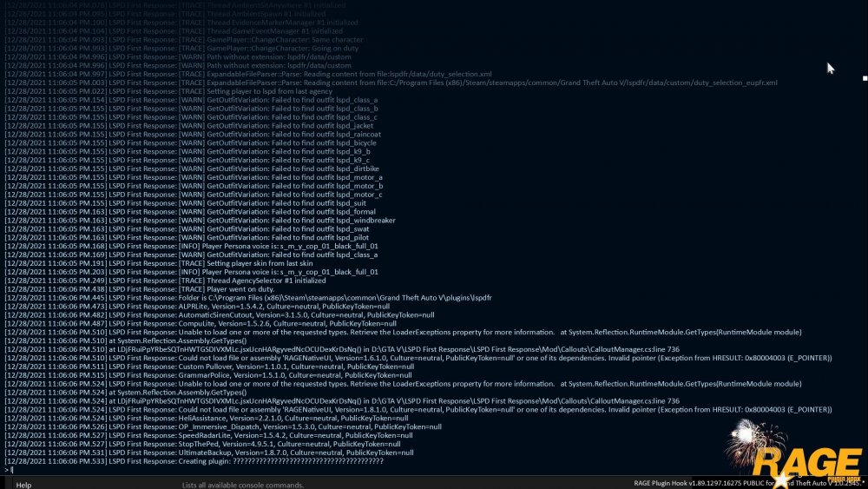Select the 'Failed to find outfit lspd_k9_c' line

pyautogui.click(x=187, y=160)
